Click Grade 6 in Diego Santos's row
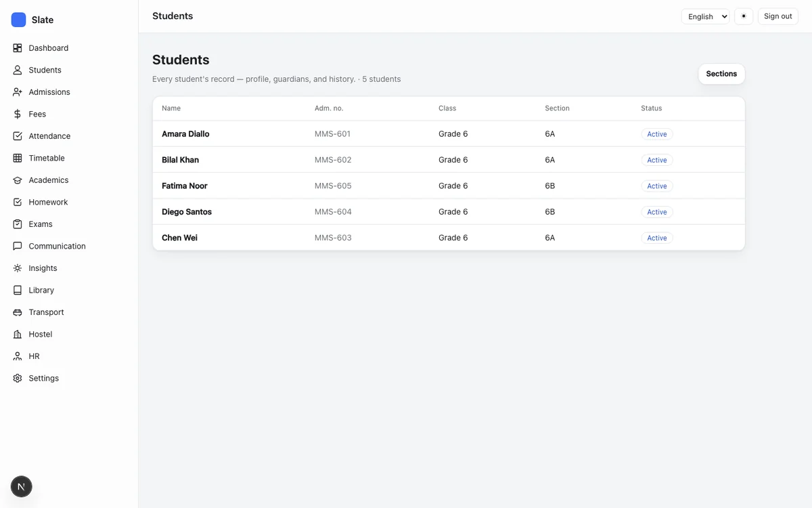812x508 pixels. (x=453, y=212)
